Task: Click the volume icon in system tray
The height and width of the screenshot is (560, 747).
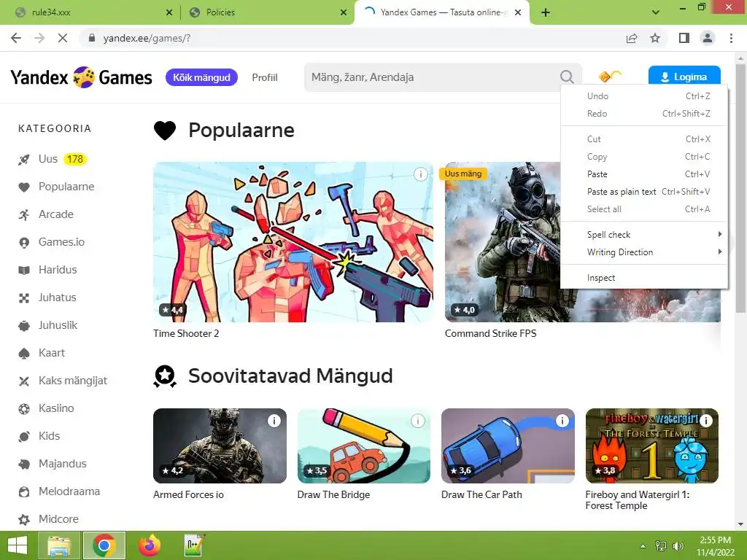Action: click(678, 546)
